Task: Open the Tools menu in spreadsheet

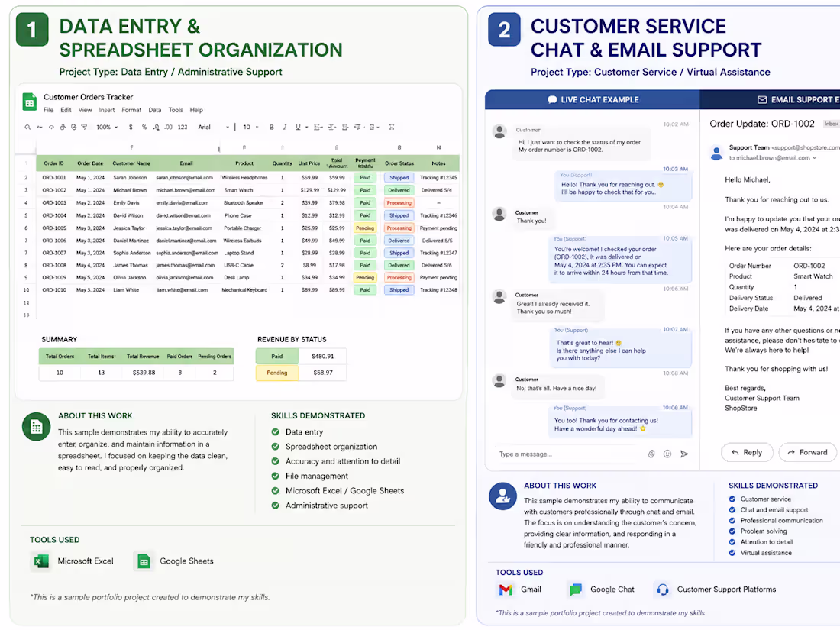Action: tap(176, 111)
